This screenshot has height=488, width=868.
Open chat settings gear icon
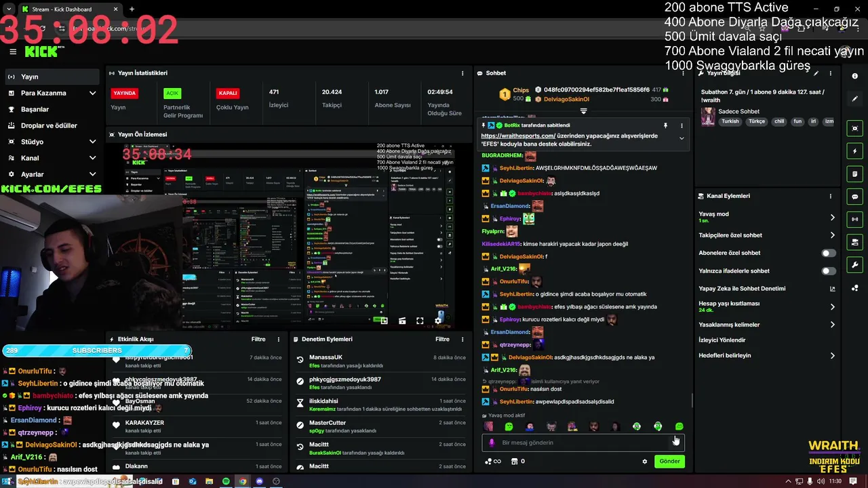tap(645, 462)
